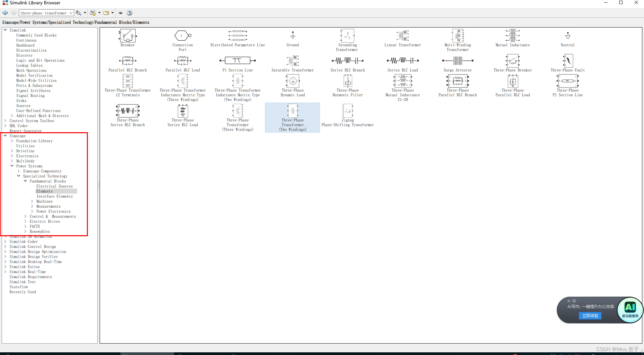644x355 pixels.
Task: Select the Breaker block
Action: [127, 37]
